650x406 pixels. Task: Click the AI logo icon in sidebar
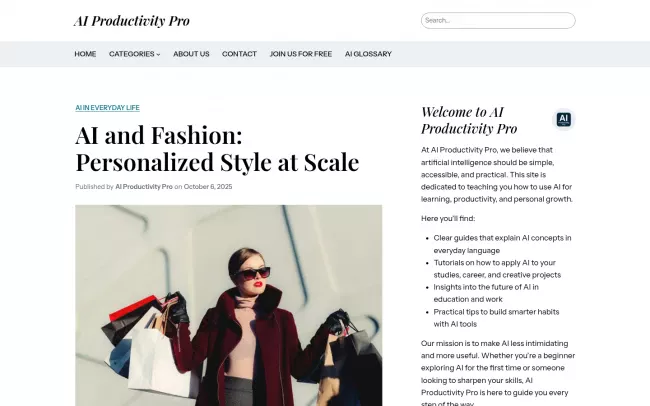coord(564,119)
